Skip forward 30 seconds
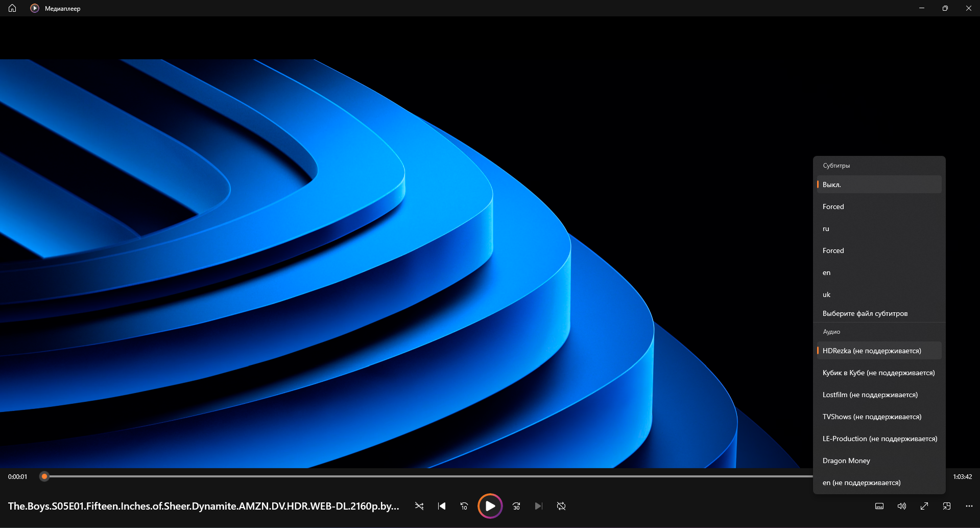The height and width of the screenshot is (528, 980). (516, 506)
